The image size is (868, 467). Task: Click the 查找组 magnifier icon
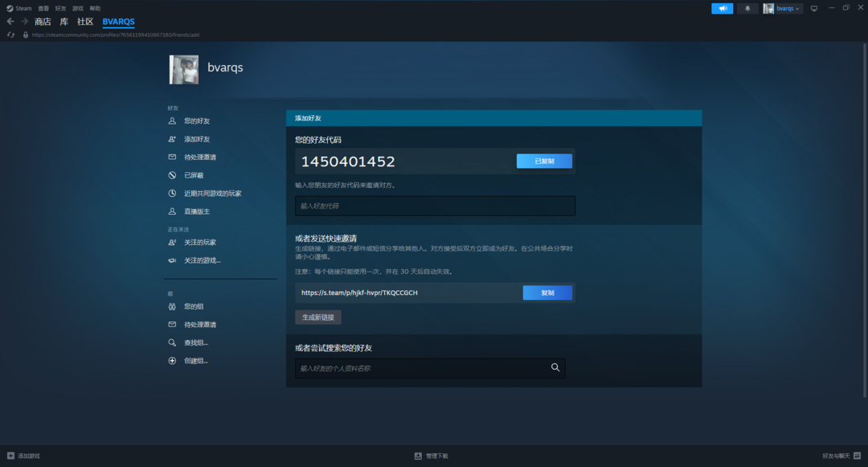pyautogui.click(x=172, y=342)
